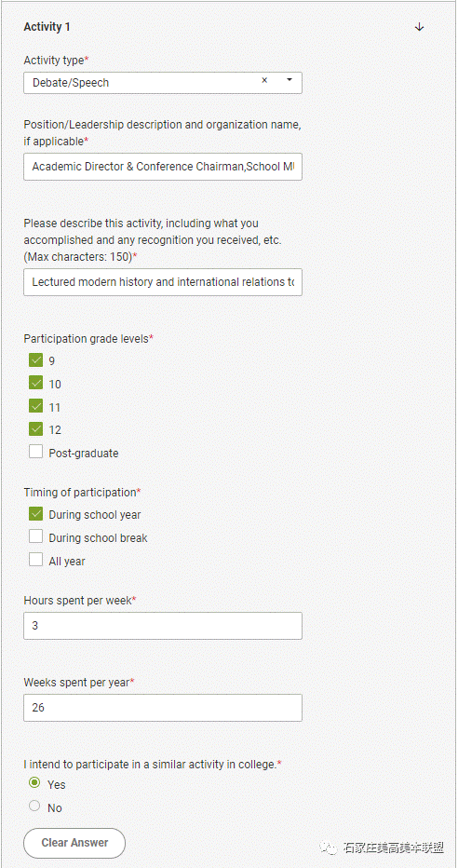Select No for similar activity in college
This screenshot has height=868, width=458.
[x=34, y=807]
